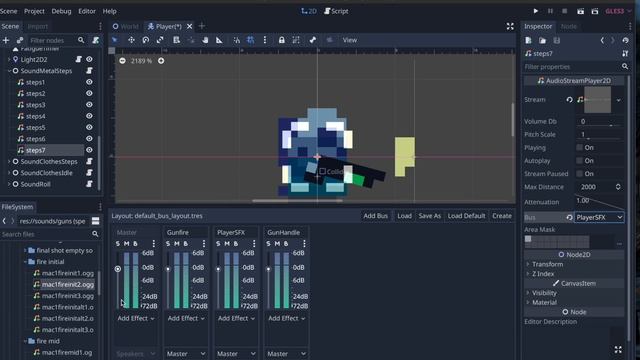Go to previous edited object in Inspector
Image resolution: width=640 pixels, height=360 pixels.
pyautogui.click(x=602, y=40)
